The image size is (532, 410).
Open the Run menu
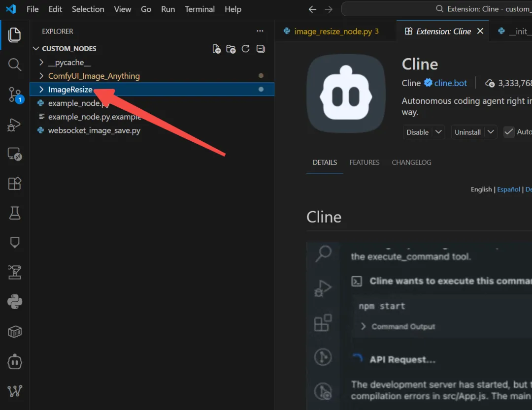(168, 9)
